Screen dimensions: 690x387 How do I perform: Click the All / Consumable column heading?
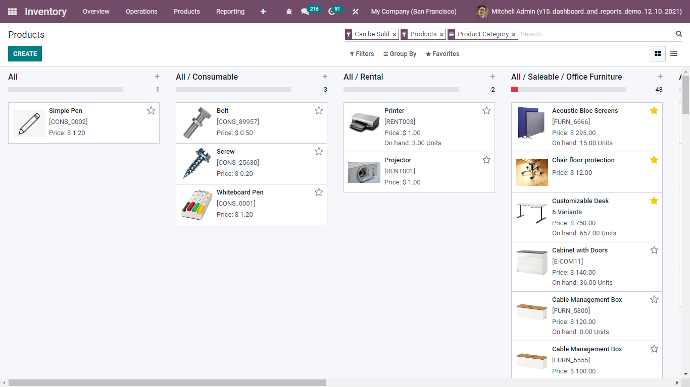click(x=207, y=77)
